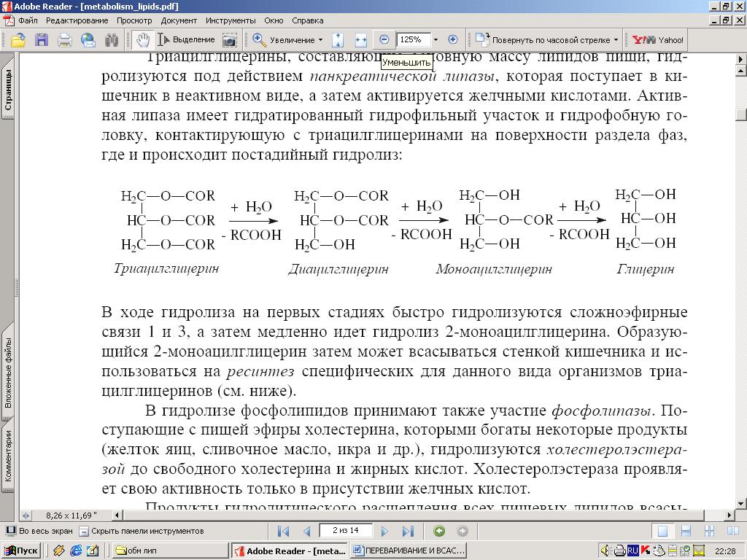Click the volume speaker tray icon

pos(605,551)
